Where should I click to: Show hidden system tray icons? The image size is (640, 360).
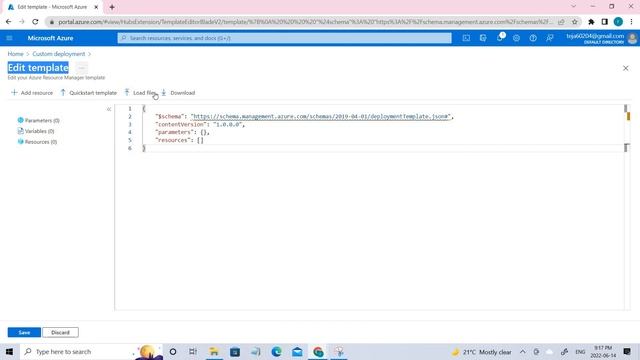[522, 351]
